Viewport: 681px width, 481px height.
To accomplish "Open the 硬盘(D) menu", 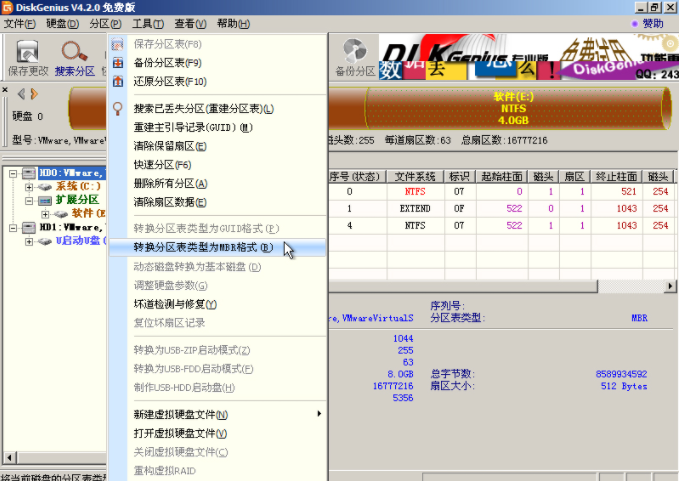I will click(x=63, y=23).
